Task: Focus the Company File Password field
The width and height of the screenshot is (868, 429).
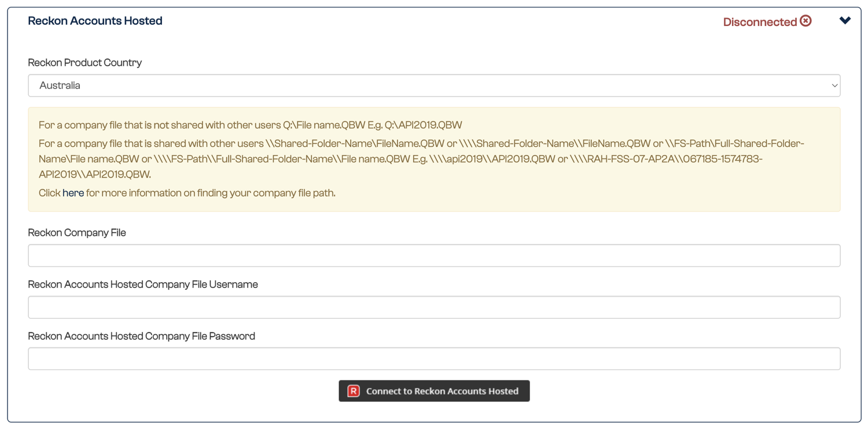Action: click(434, 358)
